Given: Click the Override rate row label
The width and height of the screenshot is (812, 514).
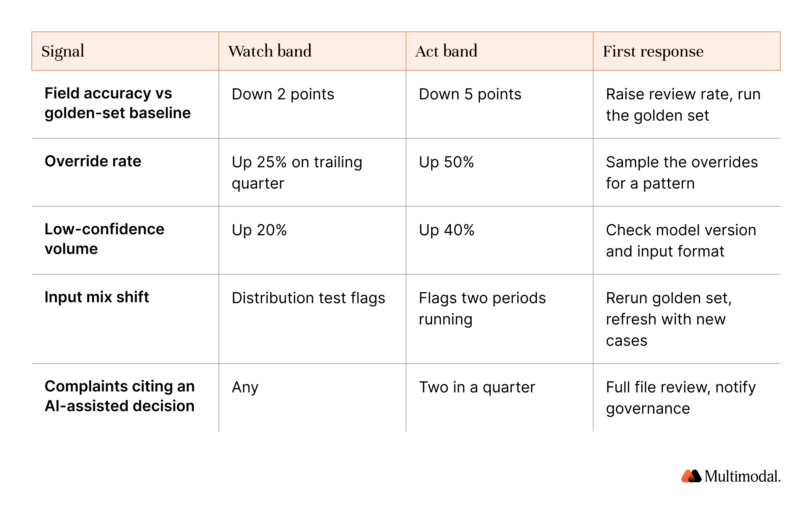Looking at the screenshot, I should (93, 161).
